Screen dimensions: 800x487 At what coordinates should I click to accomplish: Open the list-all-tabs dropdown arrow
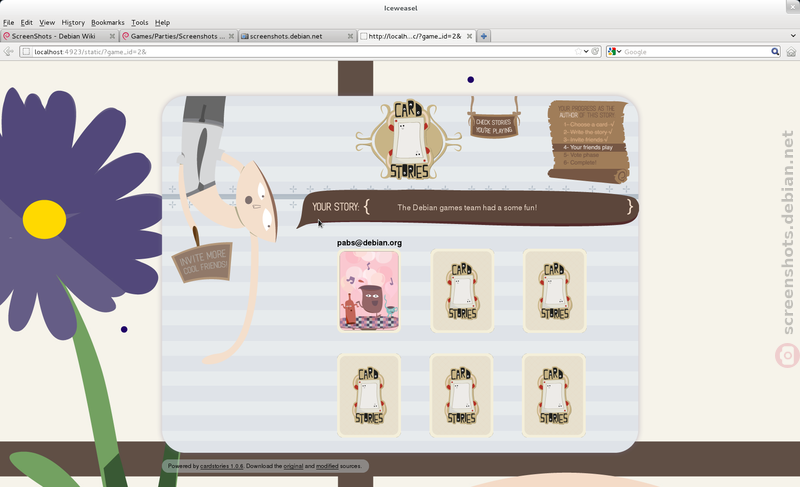[793, 36]
